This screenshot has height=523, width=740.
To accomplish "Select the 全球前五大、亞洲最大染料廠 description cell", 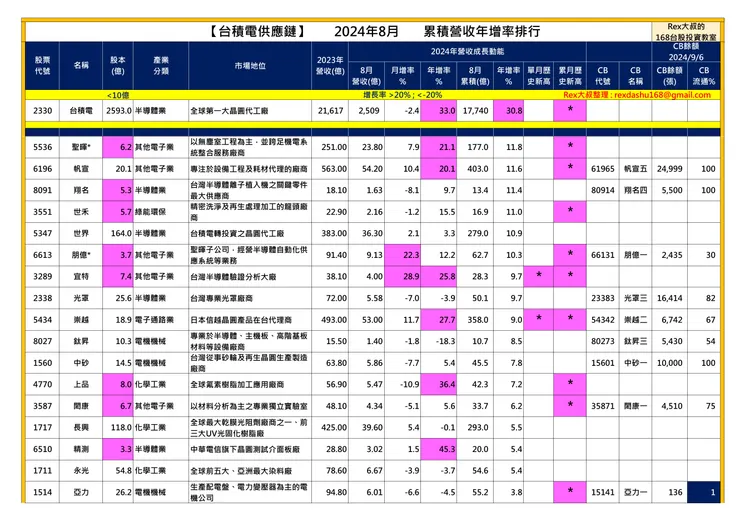I will [250, 471].
